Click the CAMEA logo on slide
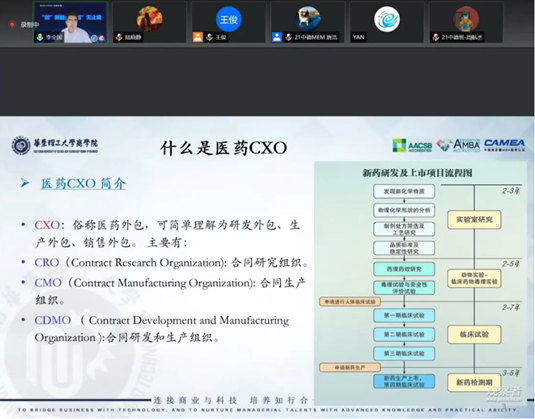The height and width of the screenshot is (419, 535). tap(504, 145)
